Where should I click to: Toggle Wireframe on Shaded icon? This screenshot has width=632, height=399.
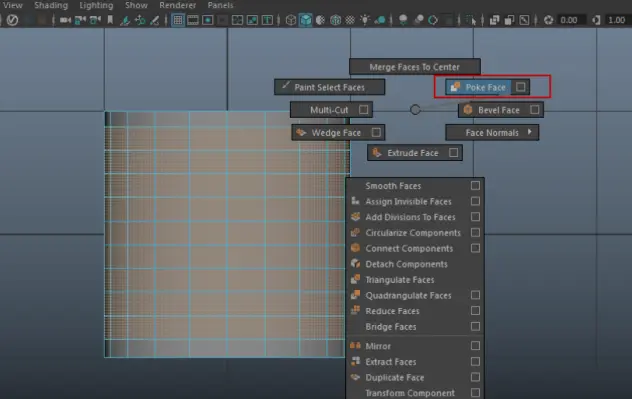[335, 20]
